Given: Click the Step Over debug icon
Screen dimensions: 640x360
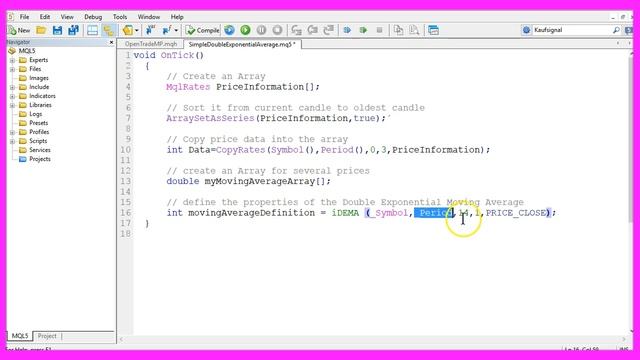Looking at the screenshot, I should coord(313,30).
